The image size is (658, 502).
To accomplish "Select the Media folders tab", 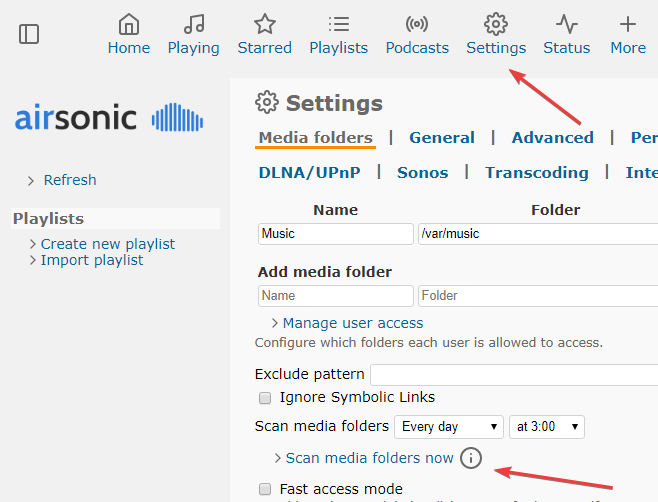I will click(x=316, y=138).
